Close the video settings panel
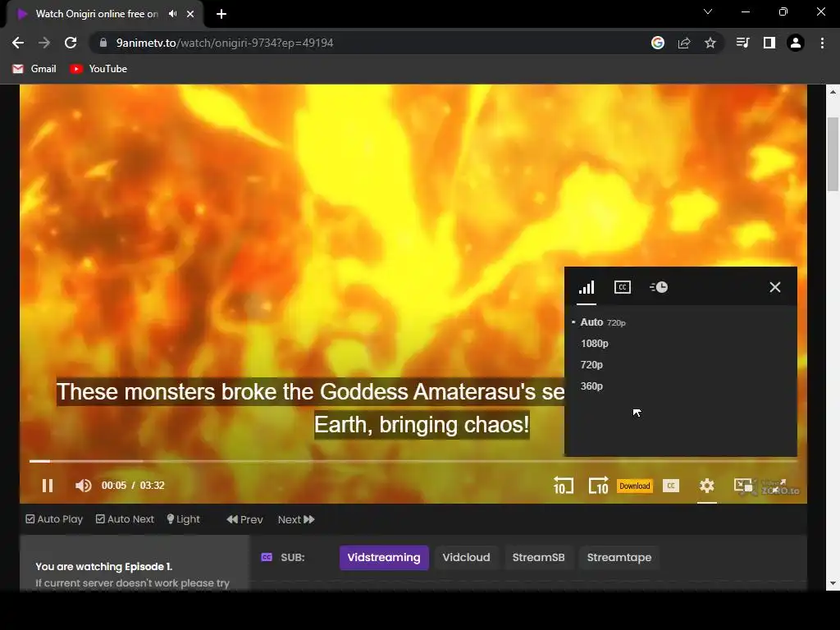Viewport: 840px width, 630px height. [x=774, y=287]
